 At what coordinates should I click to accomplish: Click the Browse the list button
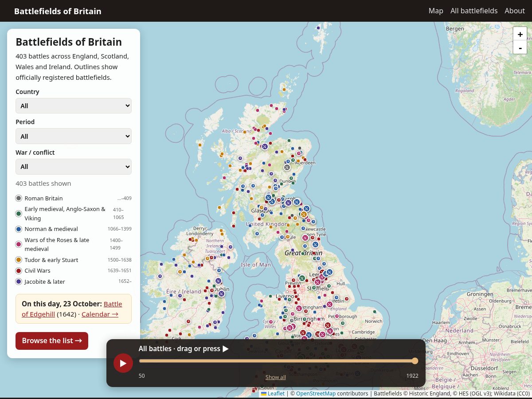tap(52, 340)
